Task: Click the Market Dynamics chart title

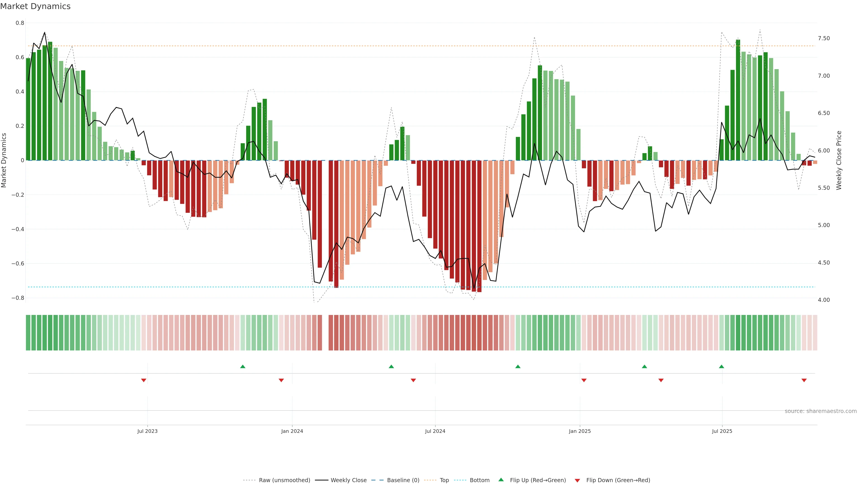Action: (x=35, y=6)
